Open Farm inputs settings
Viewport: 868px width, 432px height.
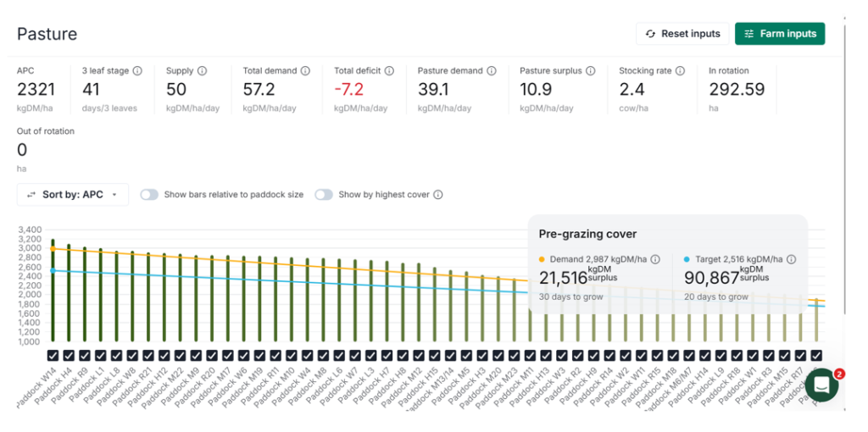pyautogui.click(x=779, y=34)
